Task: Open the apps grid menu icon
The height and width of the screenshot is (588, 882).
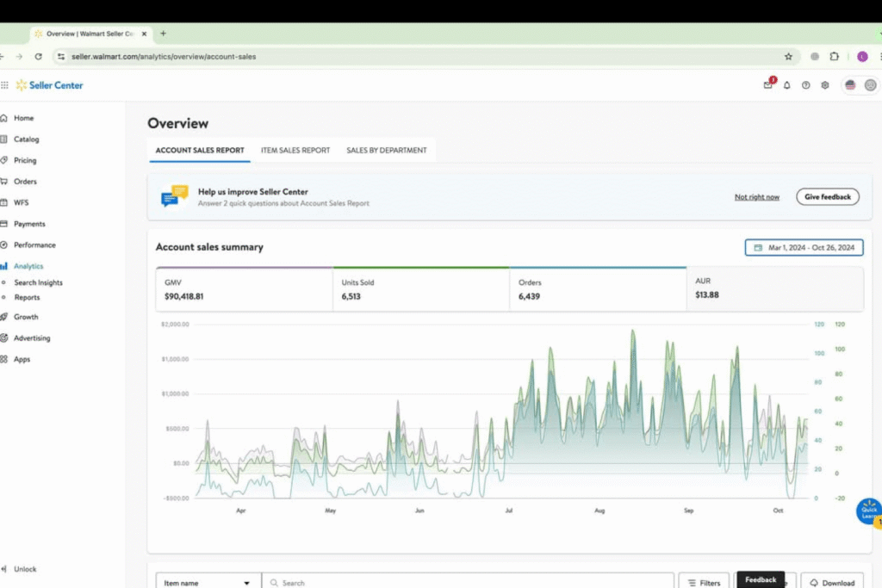Action: pos(4,85)
